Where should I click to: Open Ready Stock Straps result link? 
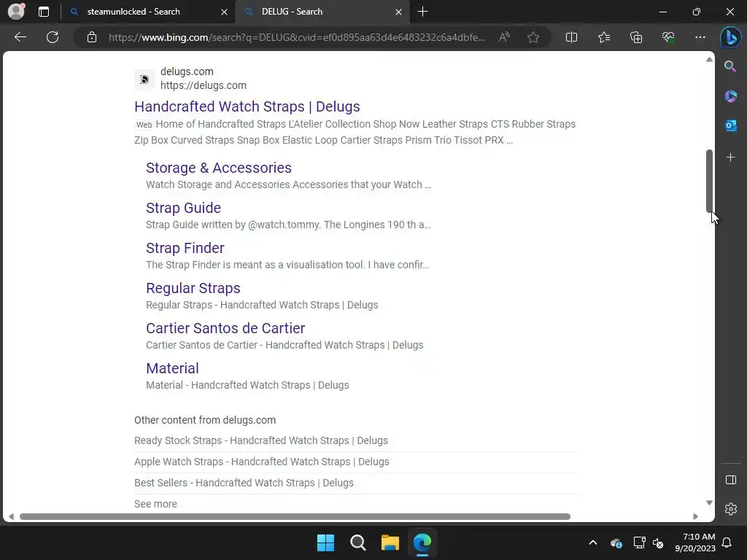261,440
